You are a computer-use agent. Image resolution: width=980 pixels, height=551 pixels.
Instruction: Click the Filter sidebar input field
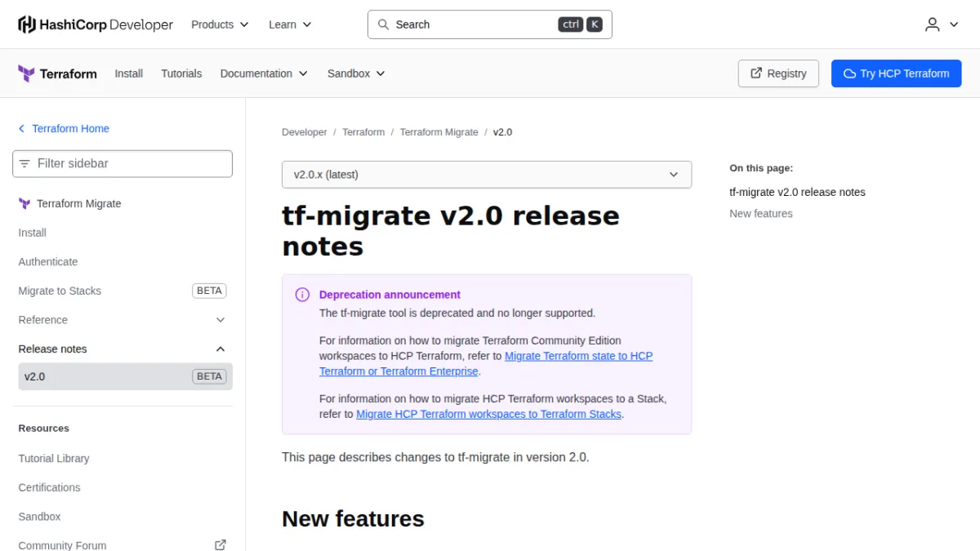(122, 163)
